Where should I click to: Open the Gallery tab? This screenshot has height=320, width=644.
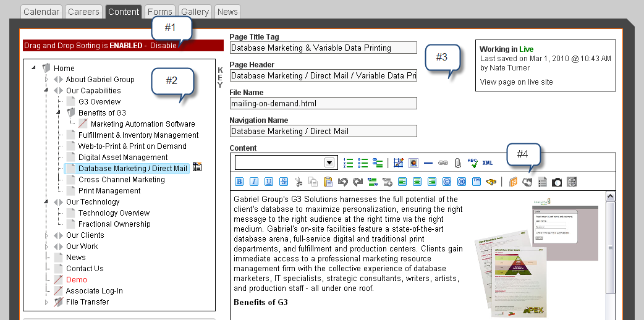click(195, 12)
